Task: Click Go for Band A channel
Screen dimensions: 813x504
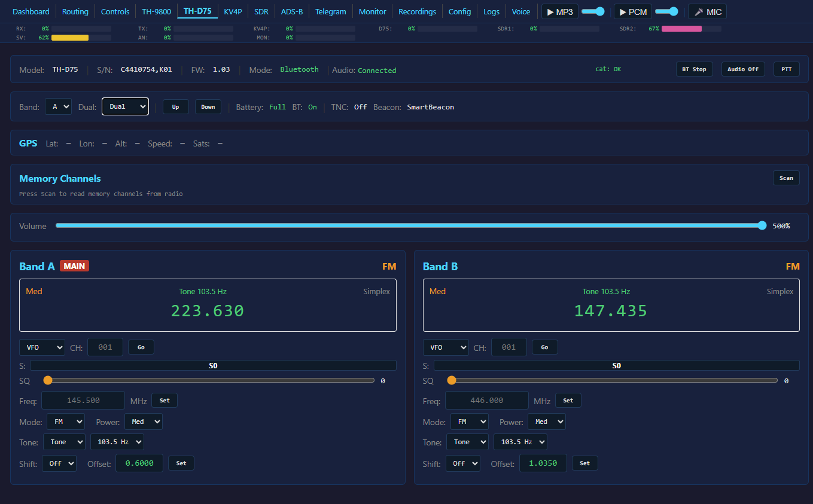Action: (141, 347)
